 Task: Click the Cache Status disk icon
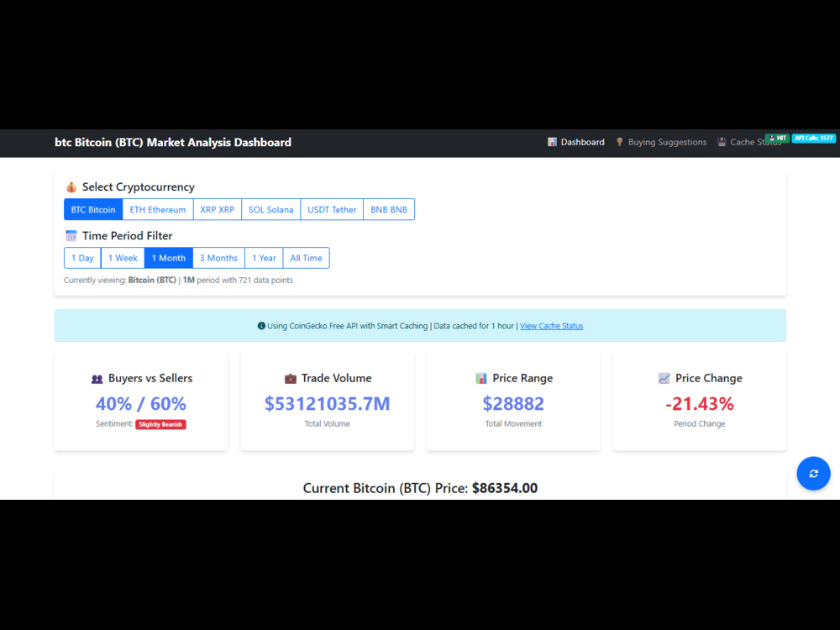coord(722,142)
